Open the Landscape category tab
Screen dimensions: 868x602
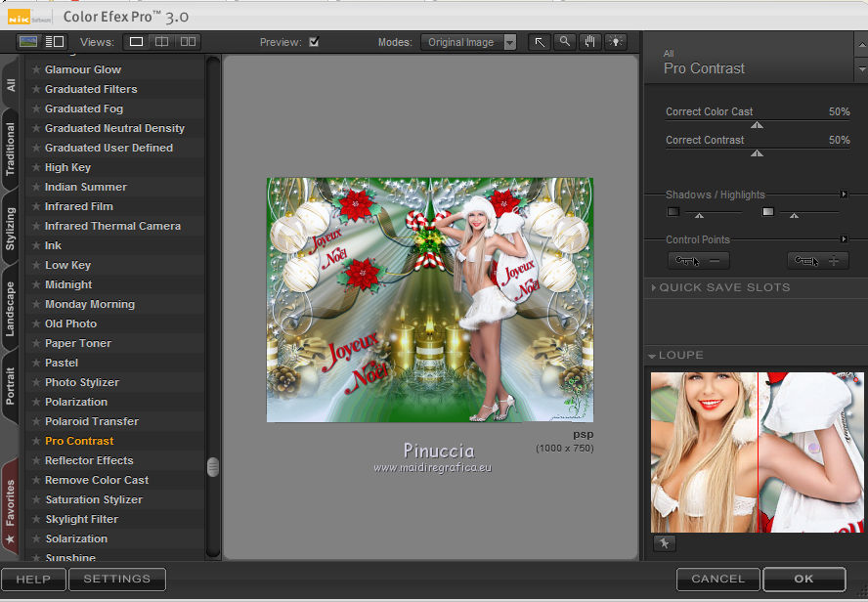11,308
